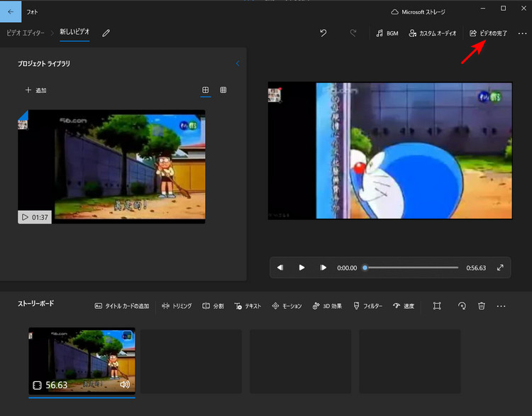Click the remove black bars resize icon
The width and height of the screenshot is (532, 416).
437,306
